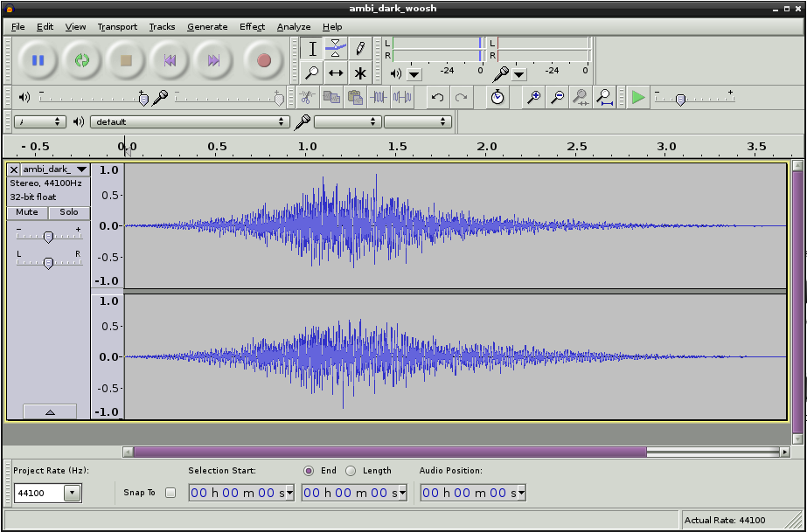
Task: Skip to End of track
Action: point(213,60)
